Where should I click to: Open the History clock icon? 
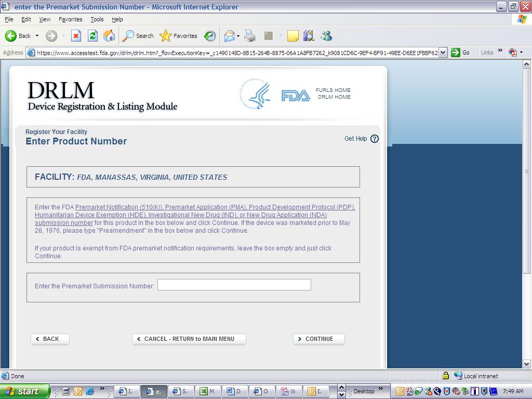click(210, 36)
